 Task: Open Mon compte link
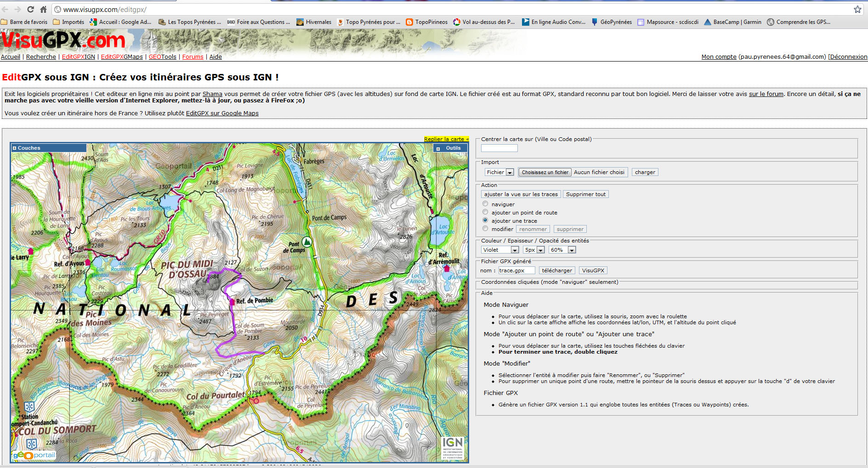click(x=719, y=57)
